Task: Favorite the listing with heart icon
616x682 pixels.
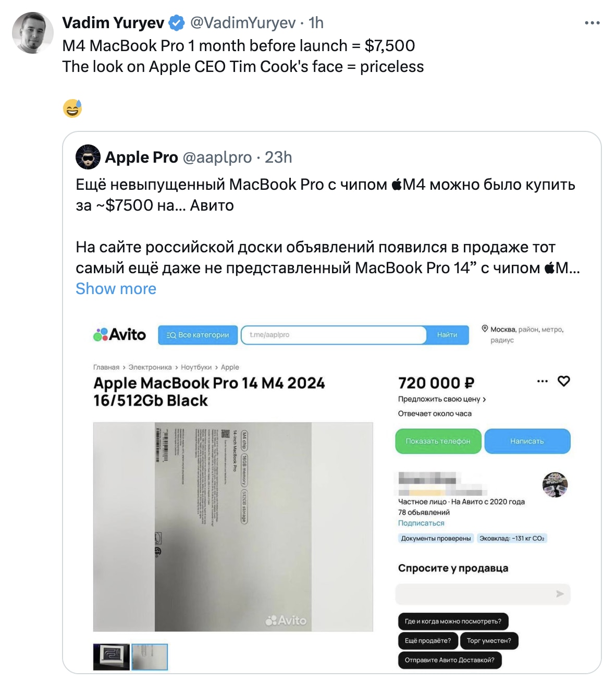Action: pos(563,381)
